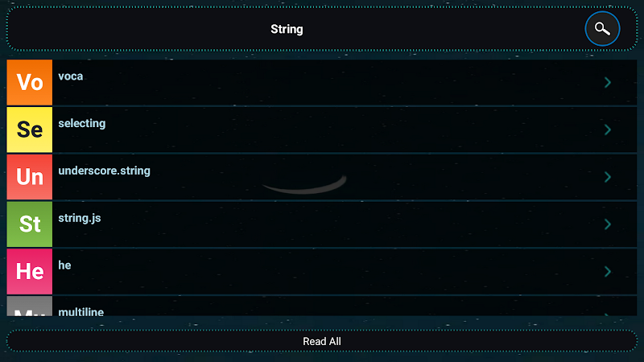The width and height of the screenshot is (644, 362).
Task: Expand the voca row chevron
Action: (x=608, y=83)
